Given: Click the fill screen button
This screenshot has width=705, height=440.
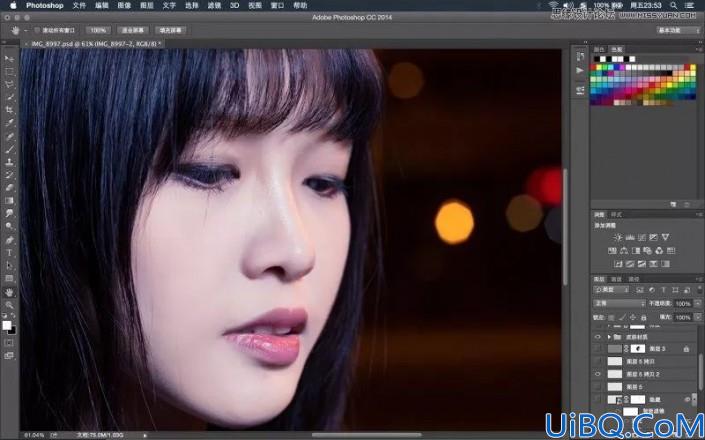Looking at the screenshot, I should click(171, 31).
